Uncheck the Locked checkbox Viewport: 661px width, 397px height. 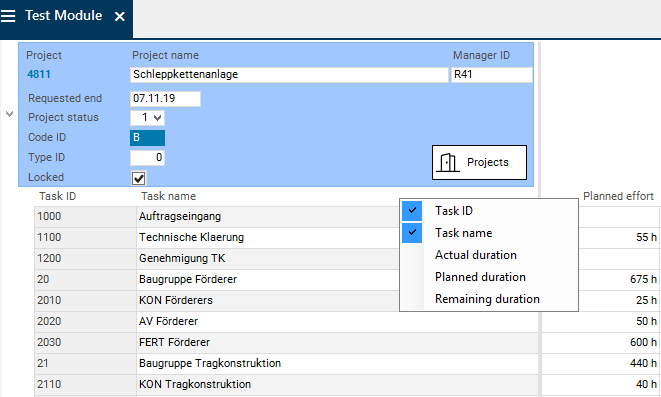[x=139, y=178]
